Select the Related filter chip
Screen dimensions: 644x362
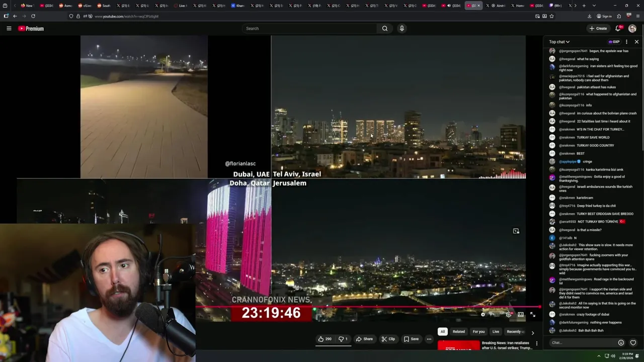pyautogui.click(x=459, y=332)
